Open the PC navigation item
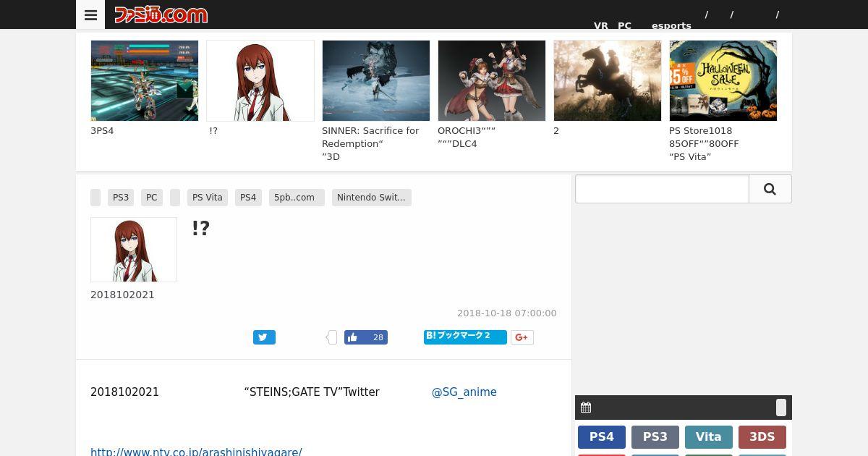This screenshot has height=456, width=868. point(624,25)
